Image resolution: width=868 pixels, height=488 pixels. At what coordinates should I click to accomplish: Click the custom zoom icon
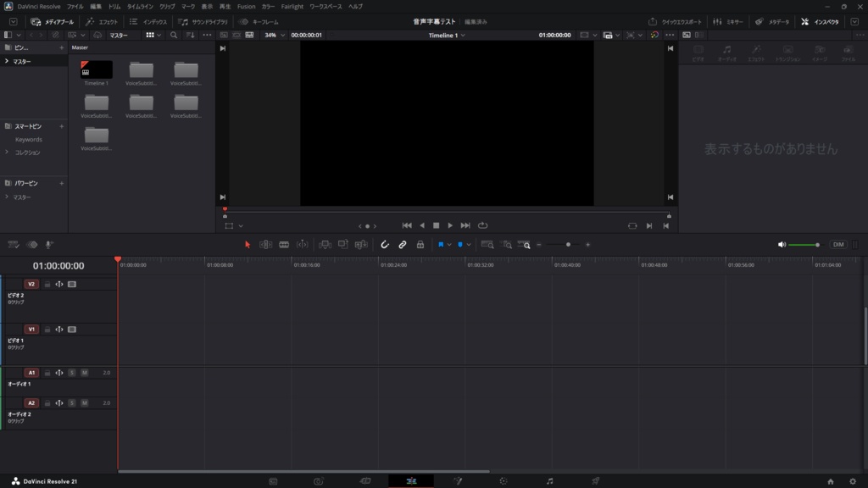pos(524,245)
